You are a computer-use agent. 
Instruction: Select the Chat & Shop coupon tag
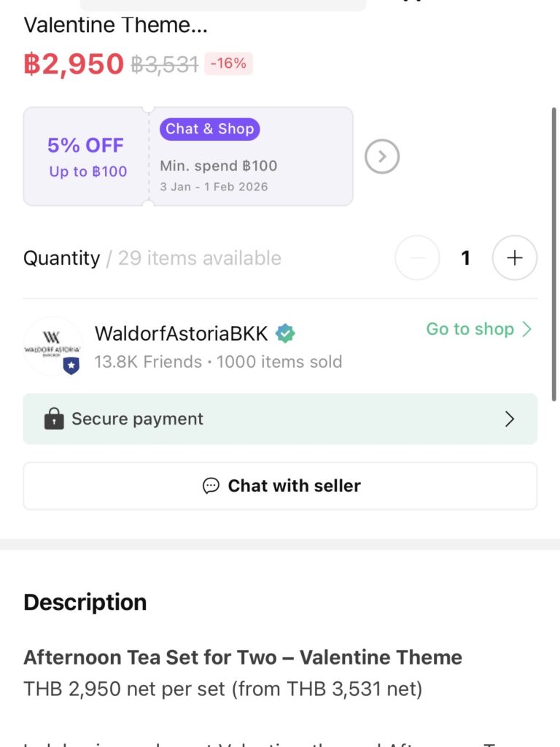pyautogui.click(x=209, y=129)
